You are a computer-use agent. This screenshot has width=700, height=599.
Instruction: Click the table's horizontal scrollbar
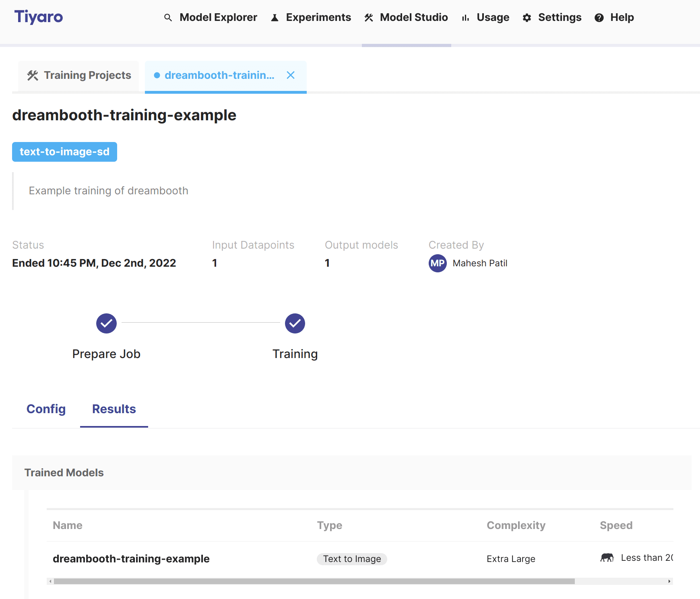pyautogui.click(x=314, y=581)
